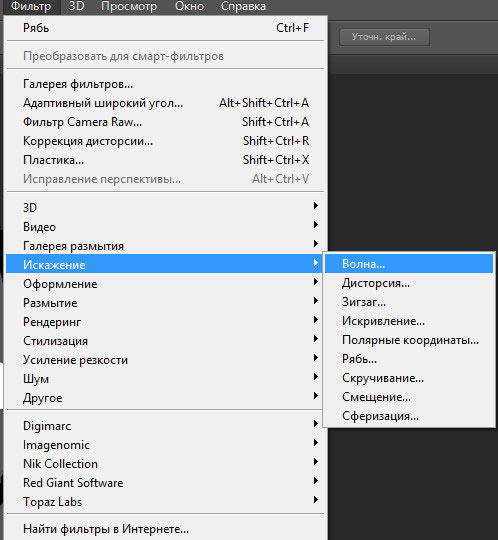This screenshot has height=540, width=498.
Task: Click the Уточн. край button
Action: pos(384,37)
